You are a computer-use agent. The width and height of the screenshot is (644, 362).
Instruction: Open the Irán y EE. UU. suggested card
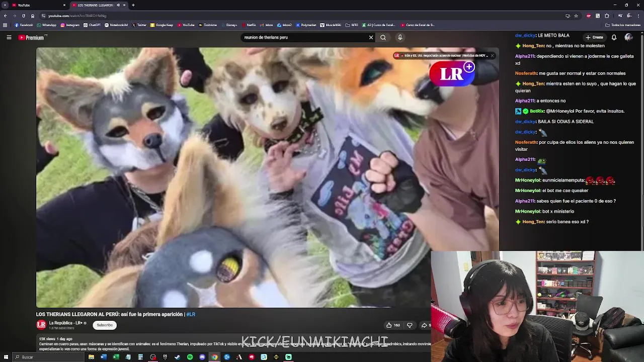pos(441,56)
